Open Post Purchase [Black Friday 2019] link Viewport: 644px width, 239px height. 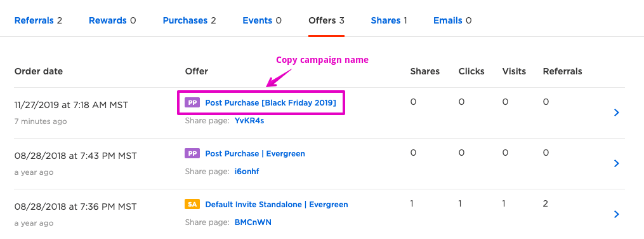click(x=271, y=103)
